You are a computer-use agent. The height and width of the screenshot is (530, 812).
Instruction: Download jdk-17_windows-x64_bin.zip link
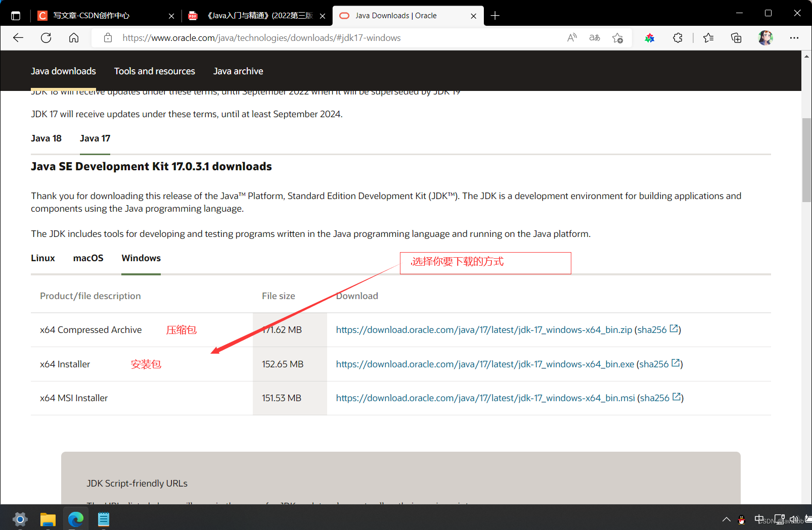coord(484,330)
